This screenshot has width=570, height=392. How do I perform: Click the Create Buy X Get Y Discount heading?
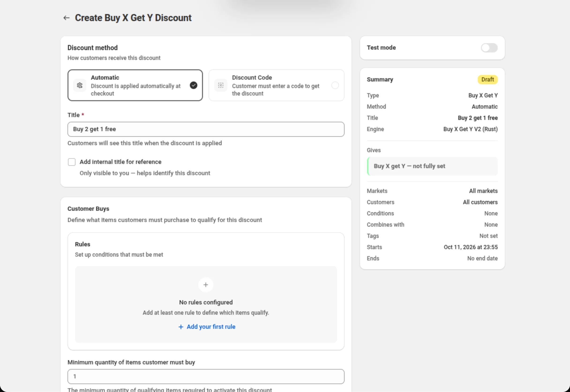133,18
